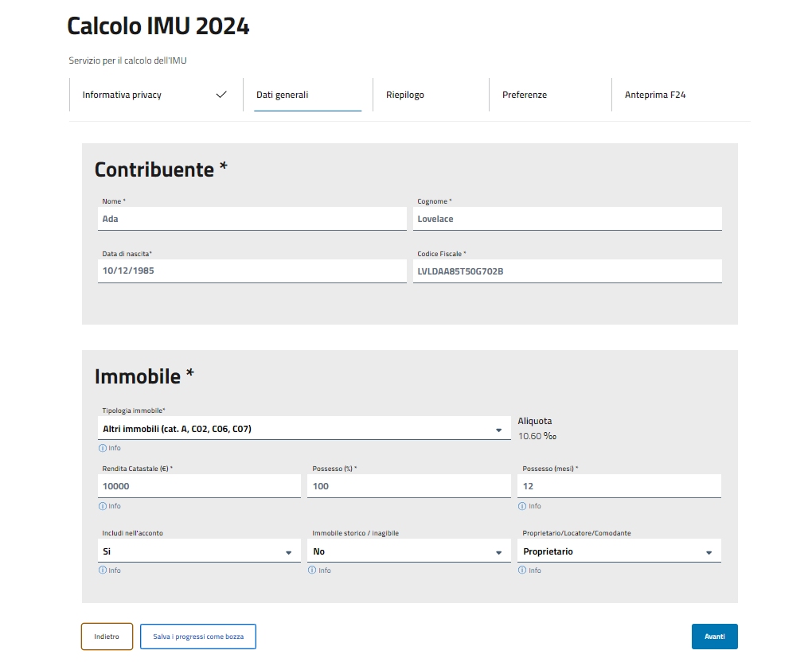Screen dimensions: 812x662
Task: Click Info icon under Tipologia immobile
Action: [102, 448]
